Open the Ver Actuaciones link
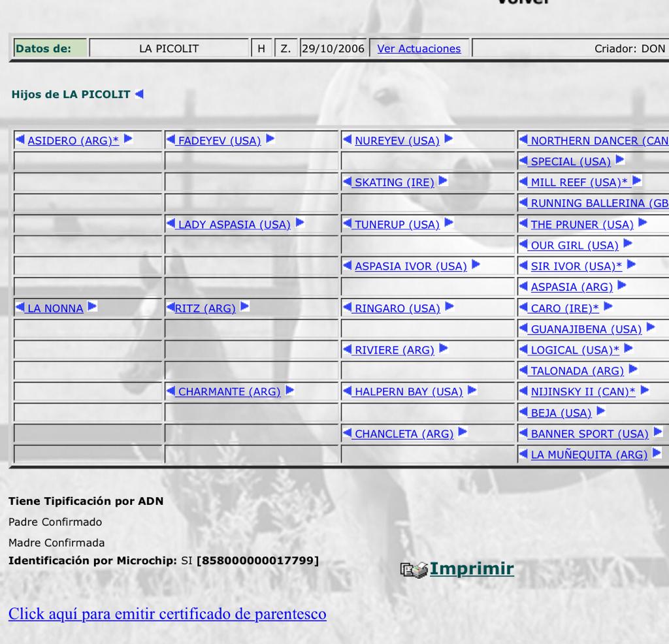The width and height of the screenshot is (669, 644). pos(419,48)
